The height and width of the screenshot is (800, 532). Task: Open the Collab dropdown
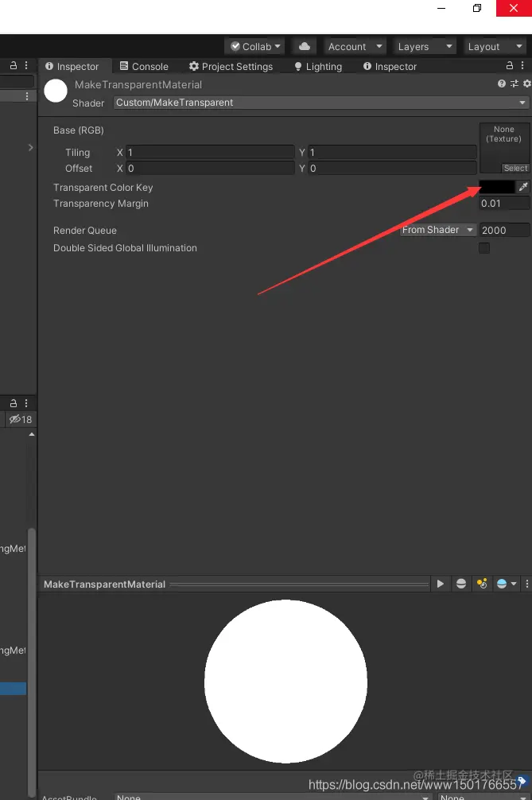click(x=255, y=46)
